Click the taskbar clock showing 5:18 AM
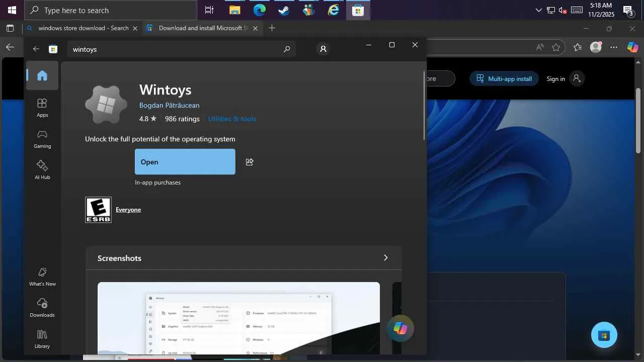Screen dimensions: 644x362 click(601, 10)
